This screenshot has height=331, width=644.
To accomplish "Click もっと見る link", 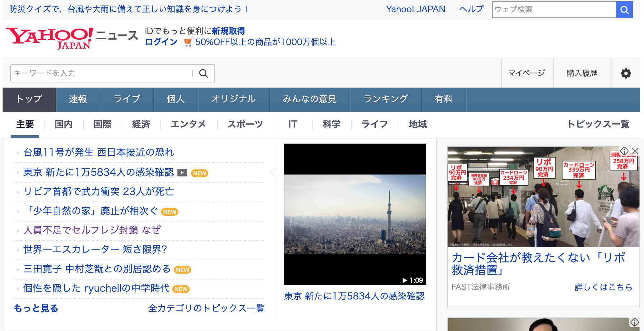I will [36, 308].
